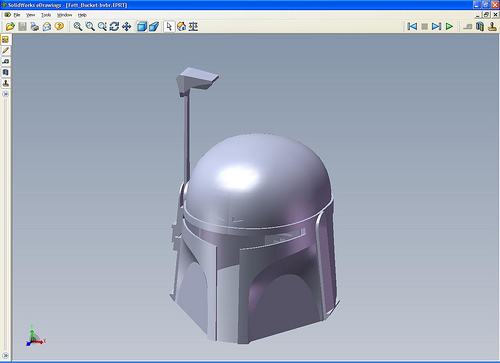The image size is (500, 363).
Task: Click the Cross Section icon in top toolbar
Action: coord(480,26)
